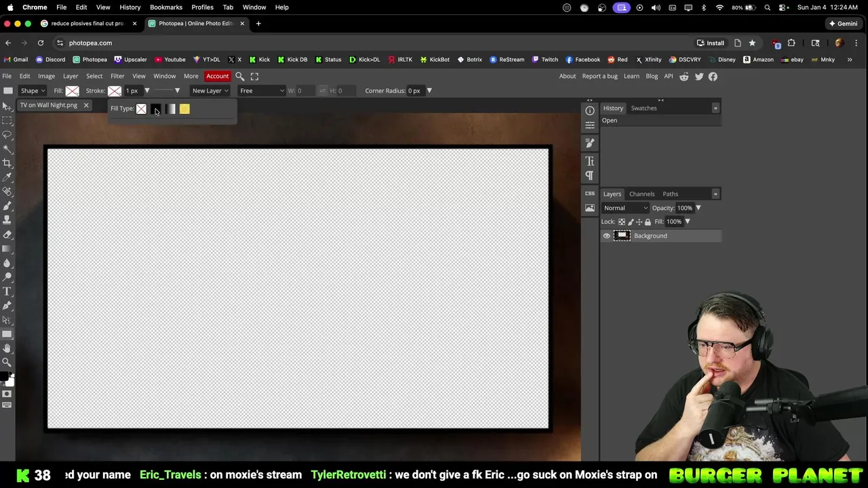
Task: Open the Image menu
Action: [x=46, y=76]
